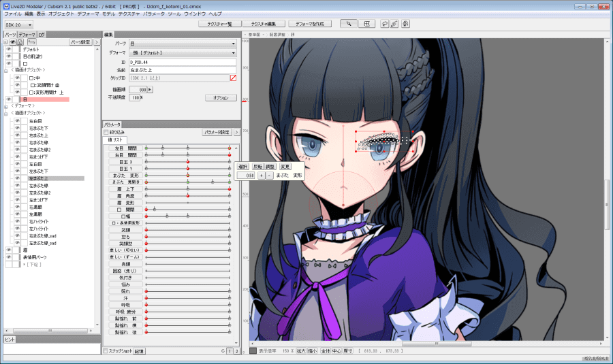
Task: Collapse the first 描画オブジェクト tree group
Action: pos(6,71)
